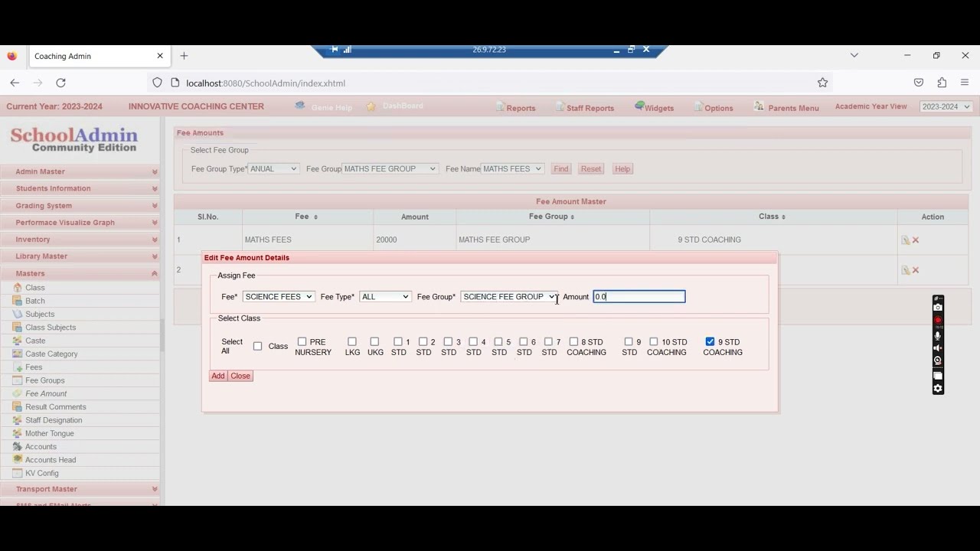
Task: Uncheck the 9 STD COACHING checkbox
Action: 710,342
